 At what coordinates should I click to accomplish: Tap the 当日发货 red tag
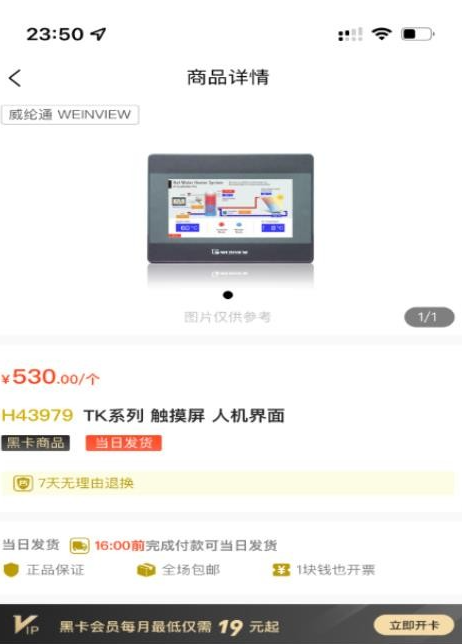(x=124, y=443)
